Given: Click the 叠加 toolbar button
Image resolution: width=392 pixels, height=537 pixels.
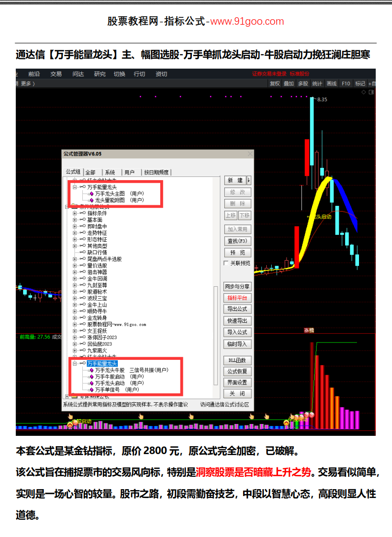Looking at the screenshot, I should click(x=289, y=83).
